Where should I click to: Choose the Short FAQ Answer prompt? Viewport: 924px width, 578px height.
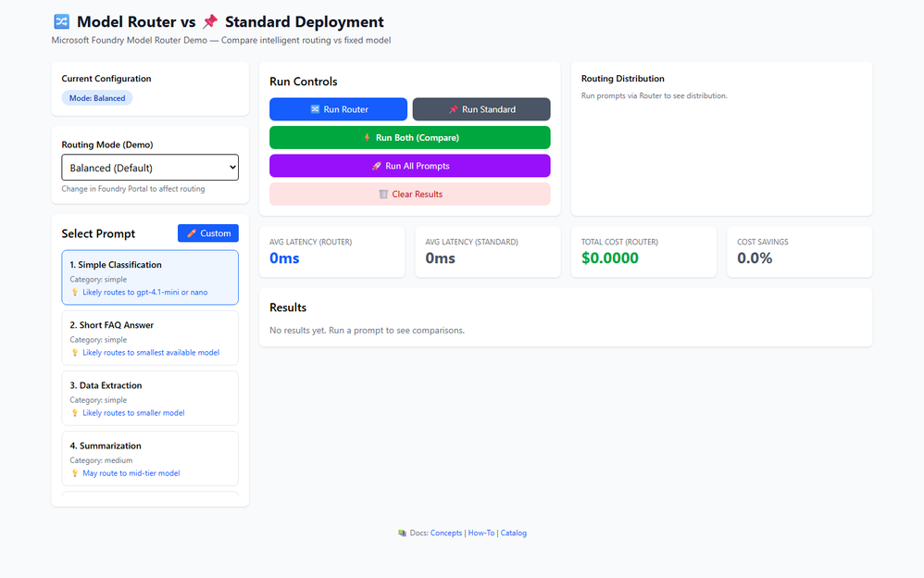tap(150, 338)
